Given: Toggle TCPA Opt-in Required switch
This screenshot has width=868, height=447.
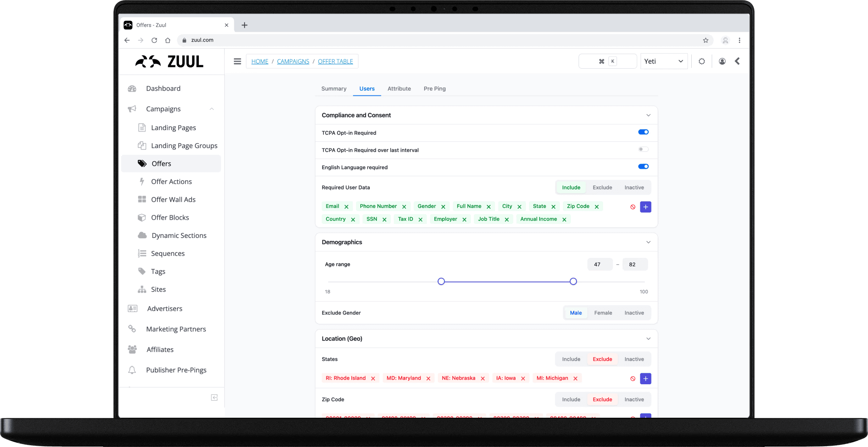Looking at the screenshot, I should pyautogui.click(x=643, y=132).
